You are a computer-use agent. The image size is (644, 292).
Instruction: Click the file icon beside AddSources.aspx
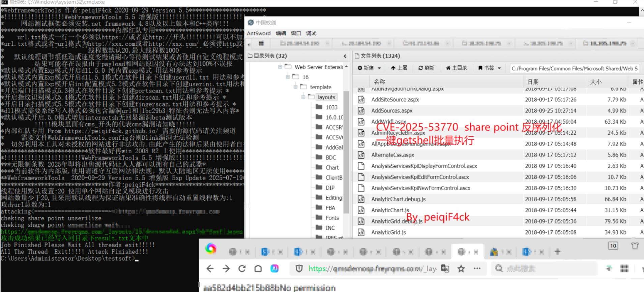pyautogui.click(x=361, y=111)
